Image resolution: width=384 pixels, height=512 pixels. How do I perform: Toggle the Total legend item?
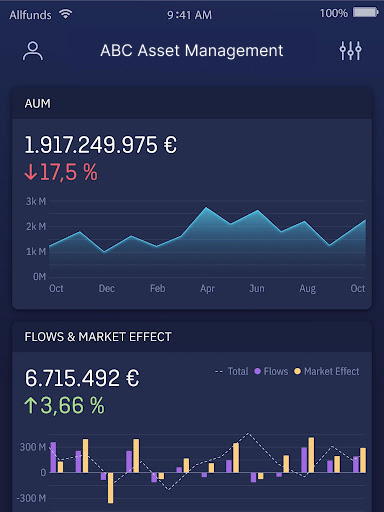click(x=232, y=371)
